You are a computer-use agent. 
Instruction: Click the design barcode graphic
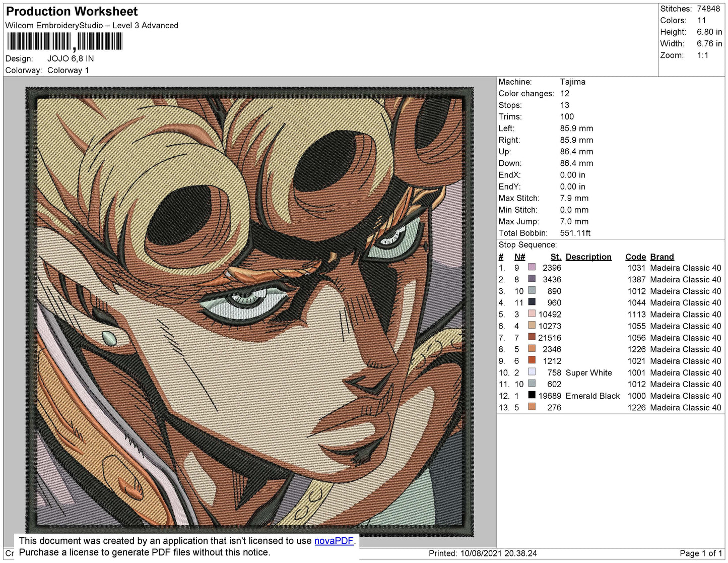pos(64,42)
